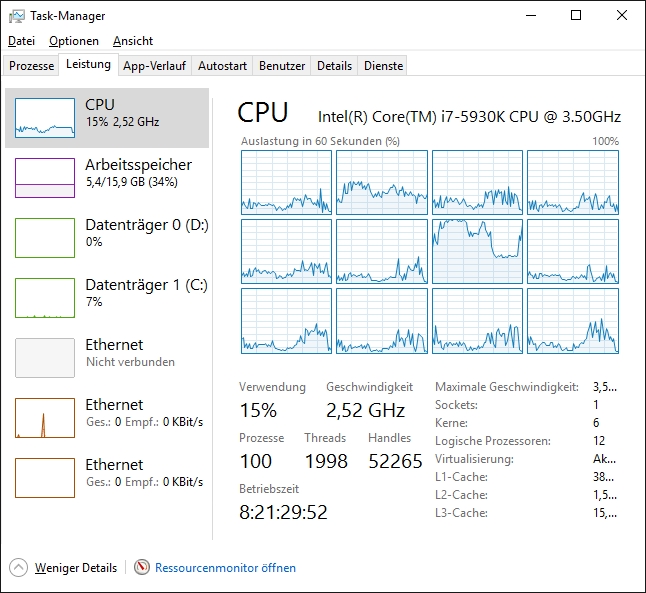Click the Weniger Details text button
This screenshot has width=646, height=593.
[x=76, y=567]
